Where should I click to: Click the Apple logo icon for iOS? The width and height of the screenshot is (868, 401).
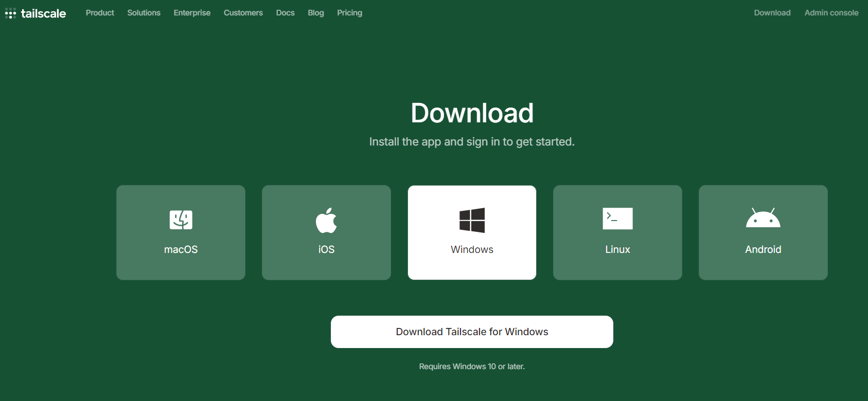click(x=326, y=220)
